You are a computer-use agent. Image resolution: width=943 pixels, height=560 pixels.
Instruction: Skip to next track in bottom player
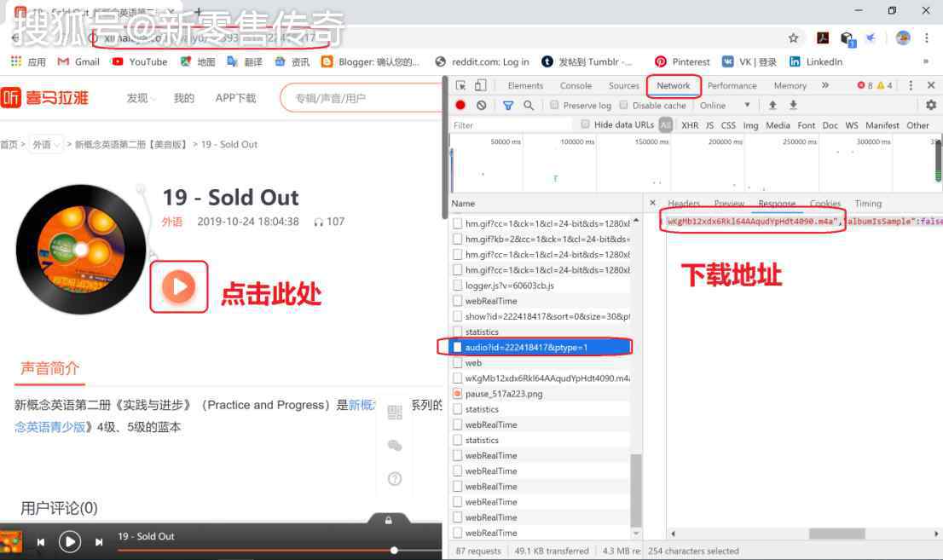(x=99, y=542)
